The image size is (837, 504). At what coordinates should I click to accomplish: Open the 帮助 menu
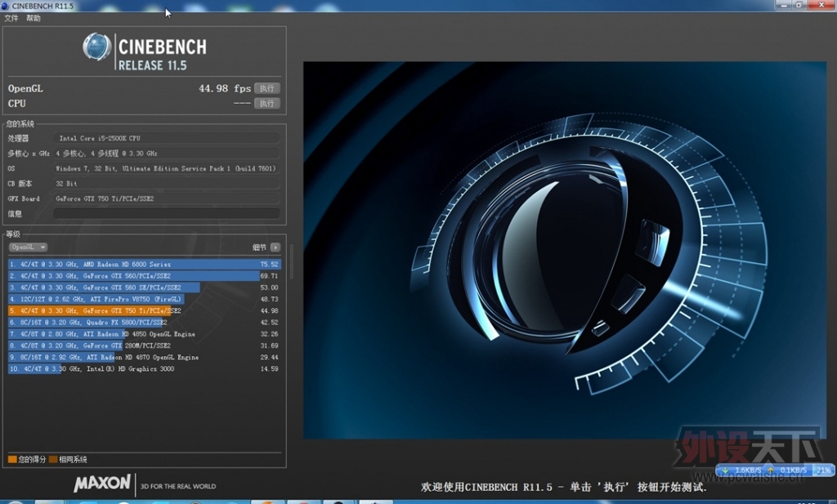coord(33,18)
